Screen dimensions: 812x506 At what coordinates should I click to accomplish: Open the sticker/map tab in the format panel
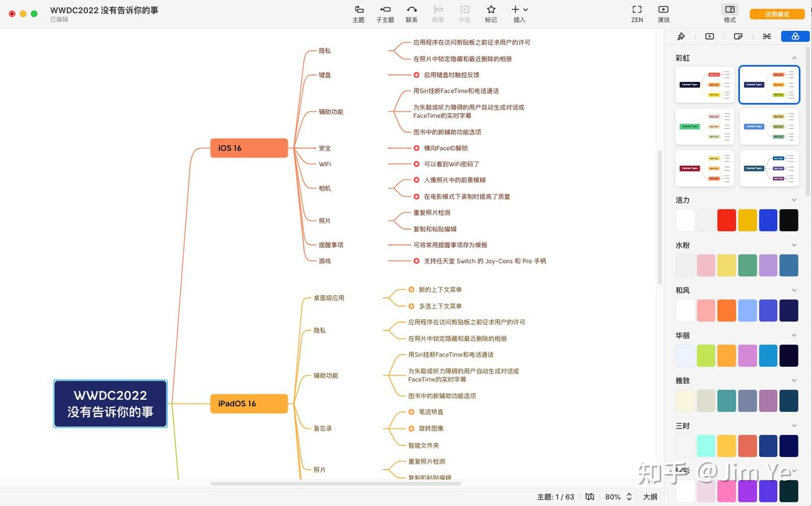pyautogui.click(x=738, y=37)
